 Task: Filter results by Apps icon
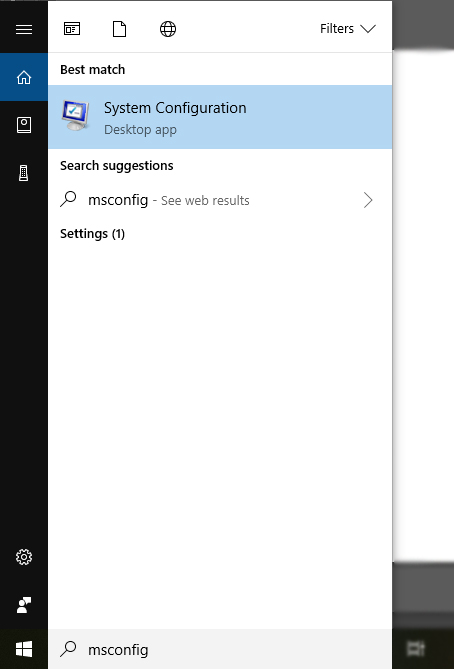pos(72,29)
